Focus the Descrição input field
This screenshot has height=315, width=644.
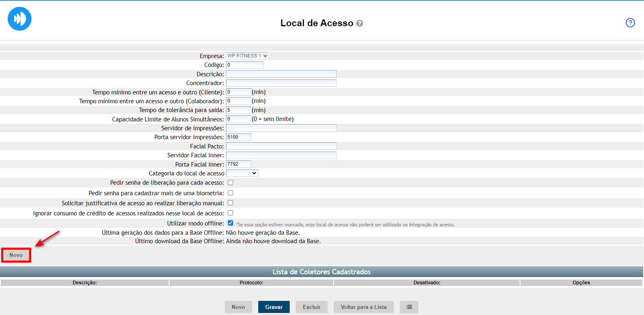281,74
